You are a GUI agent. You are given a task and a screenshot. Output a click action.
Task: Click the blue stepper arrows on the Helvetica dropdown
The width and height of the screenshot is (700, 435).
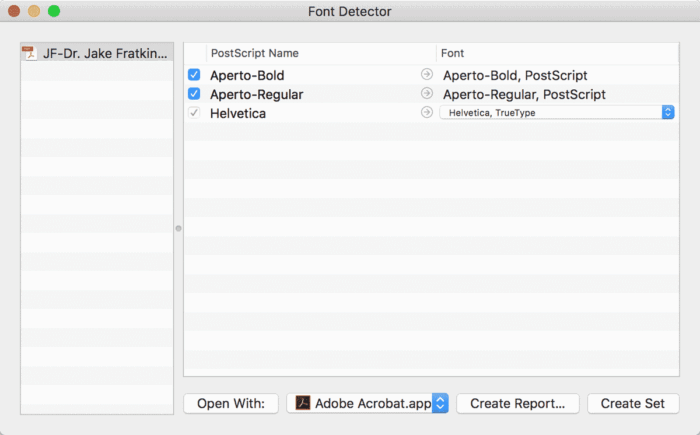(x=668, y=113)
